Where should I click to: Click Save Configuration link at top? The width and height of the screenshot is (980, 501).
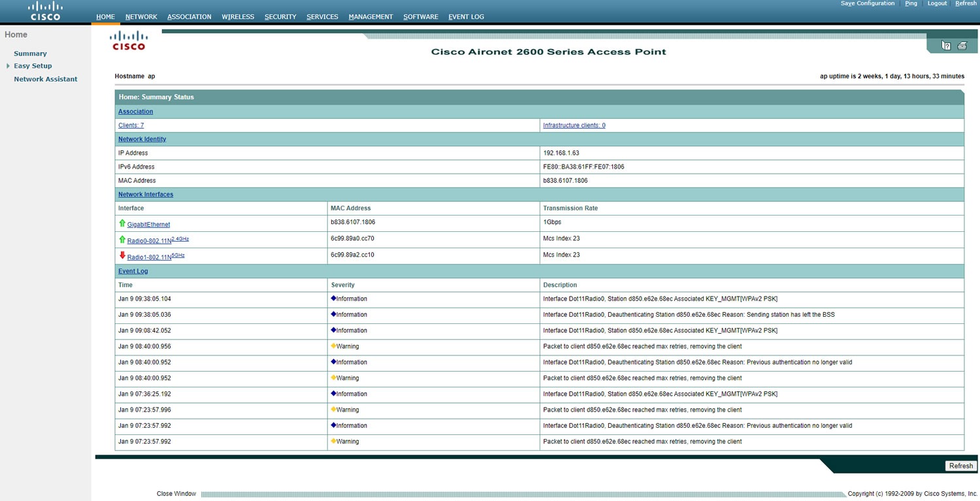coord(868,4)
